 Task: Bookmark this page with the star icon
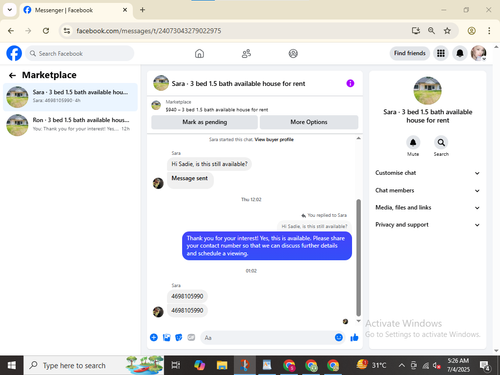[x=447, y=31]
